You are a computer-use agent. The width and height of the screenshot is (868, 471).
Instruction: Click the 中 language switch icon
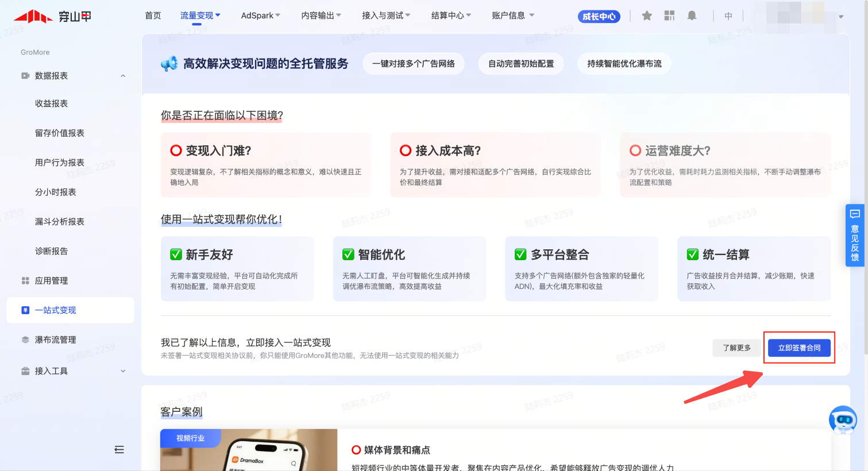(728, 16)
